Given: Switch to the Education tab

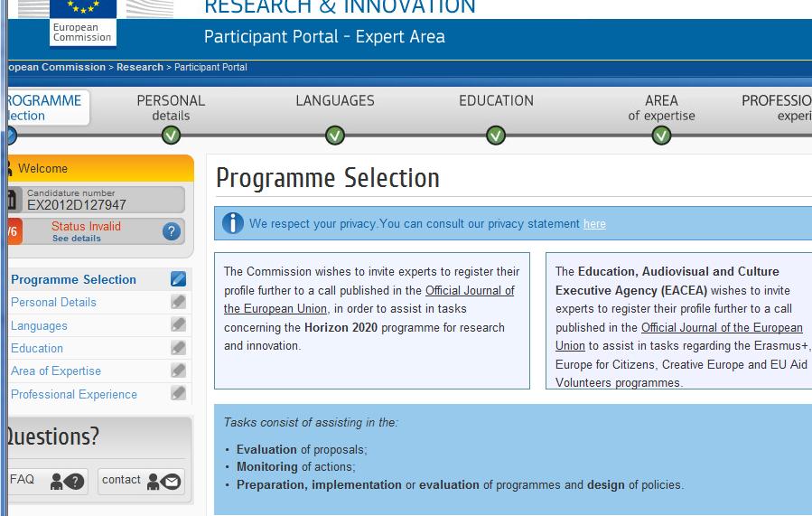Looking at the screenshot, I should click(x=496, y=100).
